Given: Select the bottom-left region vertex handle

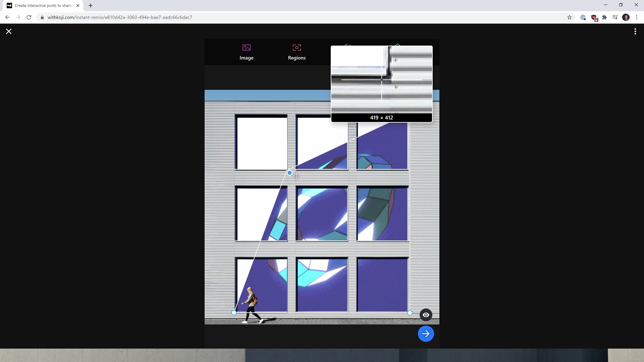Looking at the screenshot, I should pos(234,313).
